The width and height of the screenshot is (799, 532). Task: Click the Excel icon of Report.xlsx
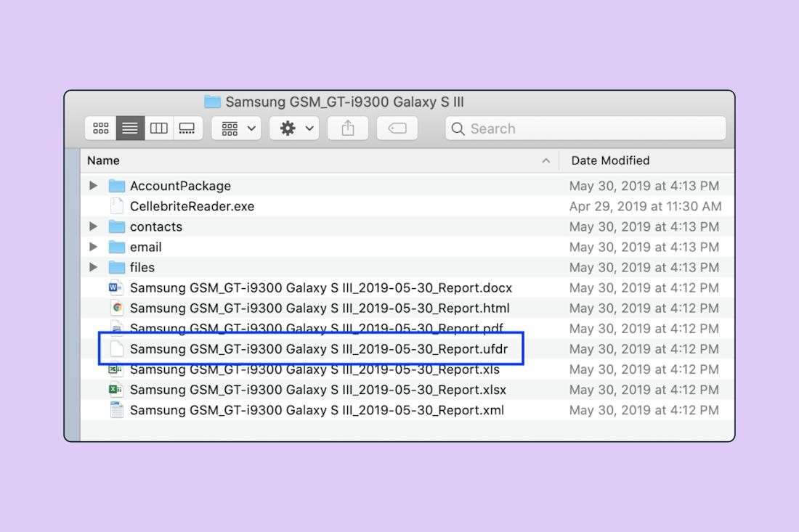[115, 390]
